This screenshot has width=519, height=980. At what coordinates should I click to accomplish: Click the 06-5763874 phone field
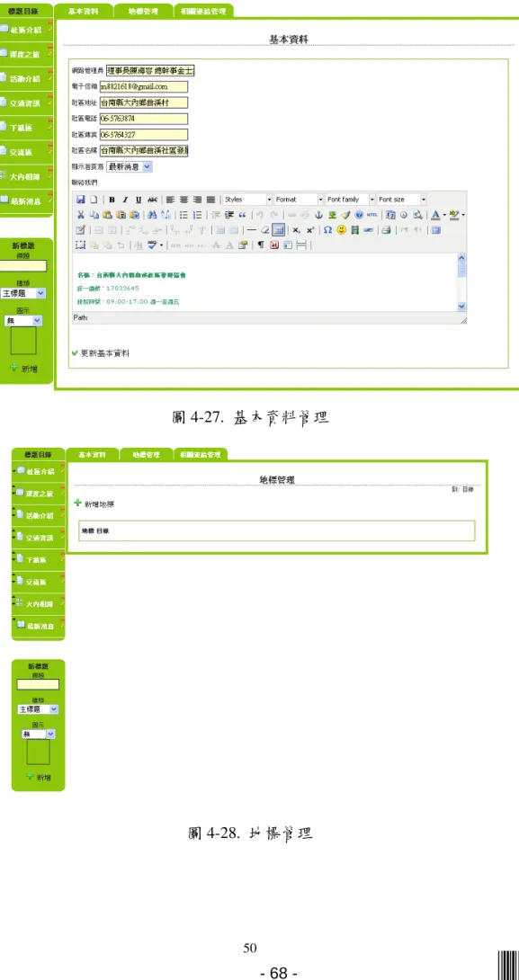[x=144, y=119]
